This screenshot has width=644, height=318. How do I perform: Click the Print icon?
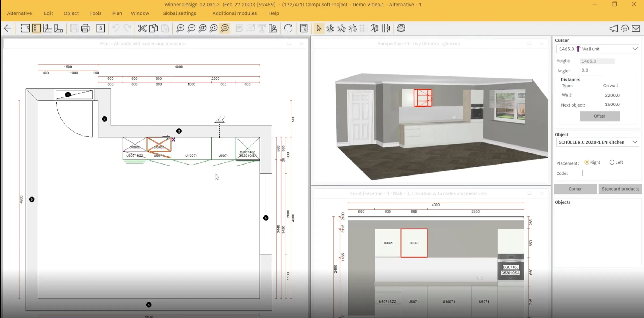85,28
